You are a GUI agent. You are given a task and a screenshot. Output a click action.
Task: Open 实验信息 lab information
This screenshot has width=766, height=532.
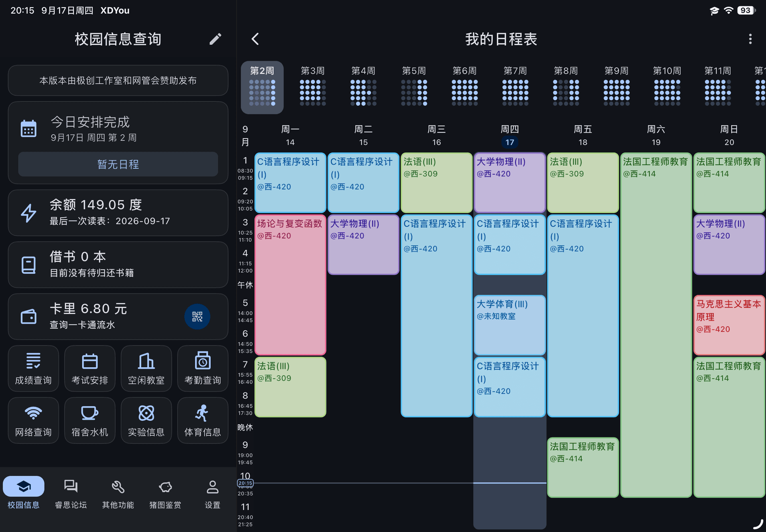(146, 420)
